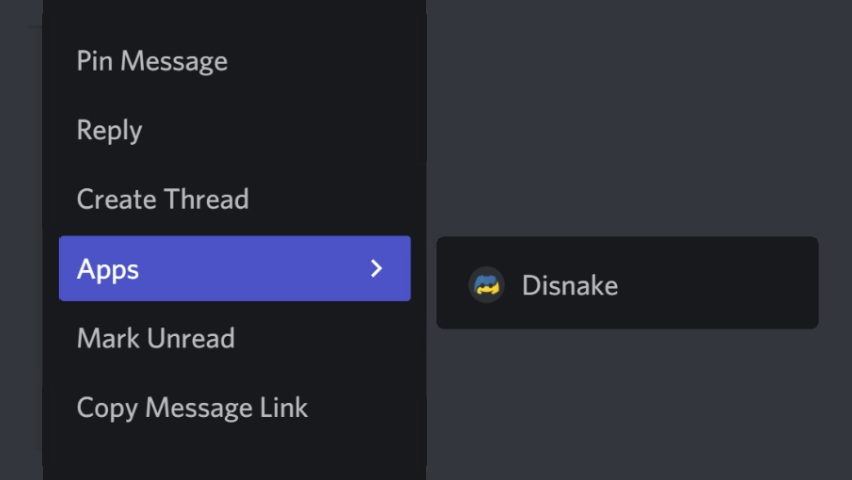Image resolution: width=852 pixels, height=480 pixels.
Task: Click the "Copy" word in Copy Message Link
Action: coord(107,407)
